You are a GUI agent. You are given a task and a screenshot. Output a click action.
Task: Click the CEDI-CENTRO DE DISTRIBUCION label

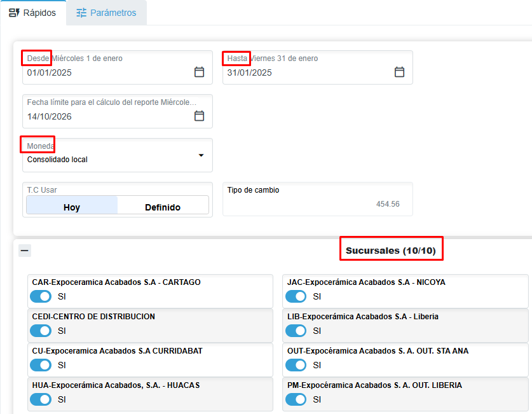[x=93, y=316]
